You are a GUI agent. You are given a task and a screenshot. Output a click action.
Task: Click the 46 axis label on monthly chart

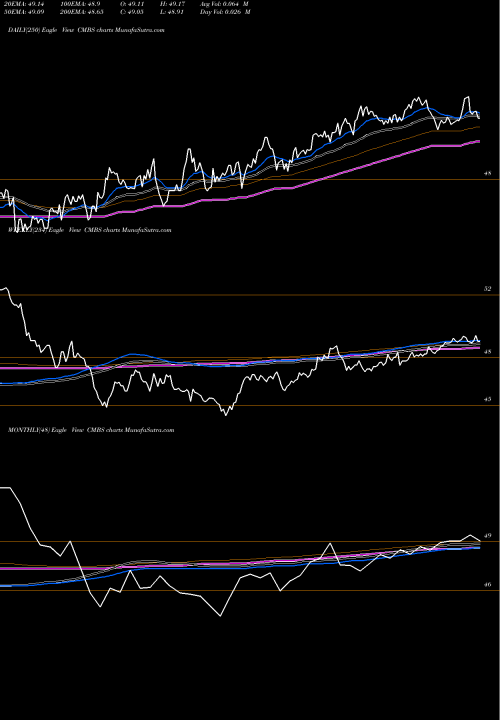[488, 585]
